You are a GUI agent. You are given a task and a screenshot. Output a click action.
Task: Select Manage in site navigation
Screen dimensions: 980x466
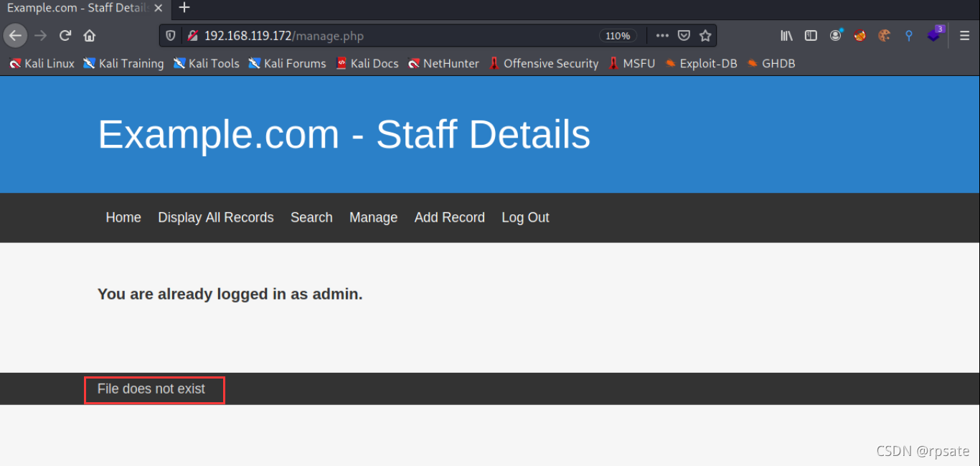373,217
